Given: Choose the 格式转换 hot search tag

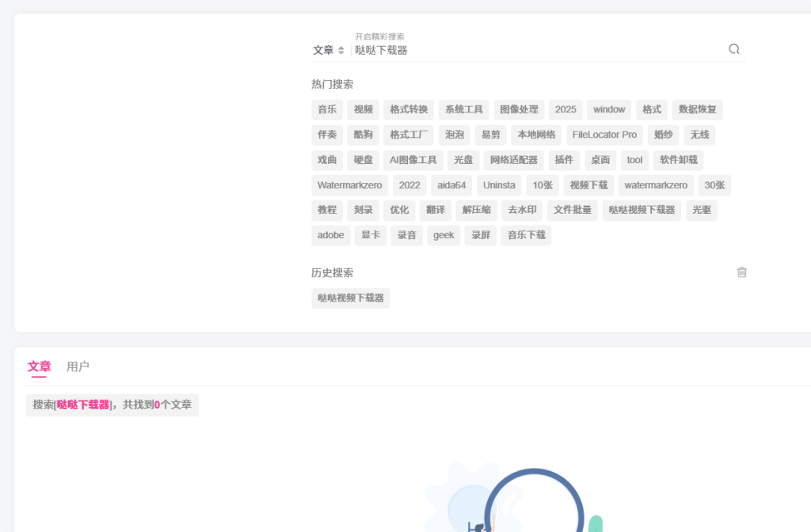Looking at the screenshot, I should 409,110.
